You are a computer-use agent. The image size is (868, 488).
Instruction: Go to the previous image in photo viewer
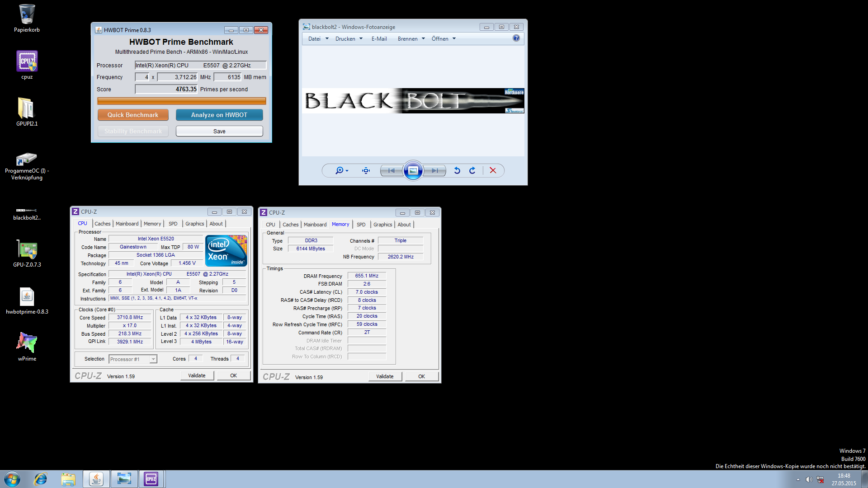[x=392, y=170]
